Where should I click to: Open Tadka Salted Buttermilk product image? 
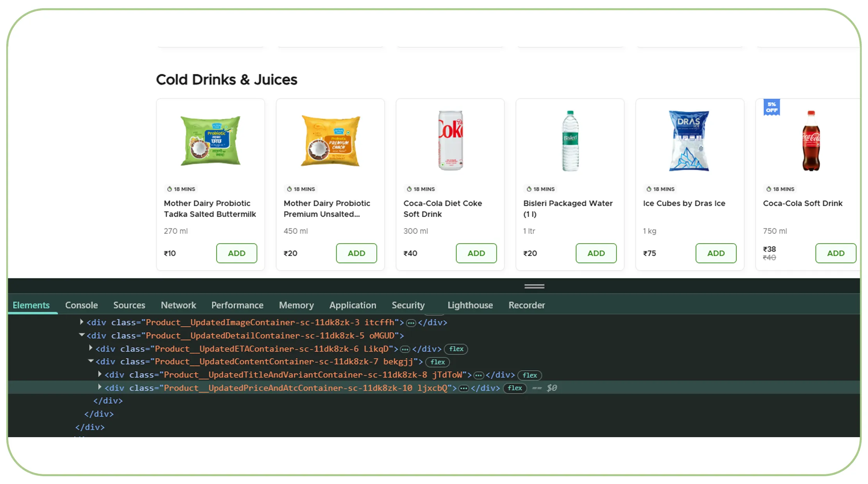point(210,141)
